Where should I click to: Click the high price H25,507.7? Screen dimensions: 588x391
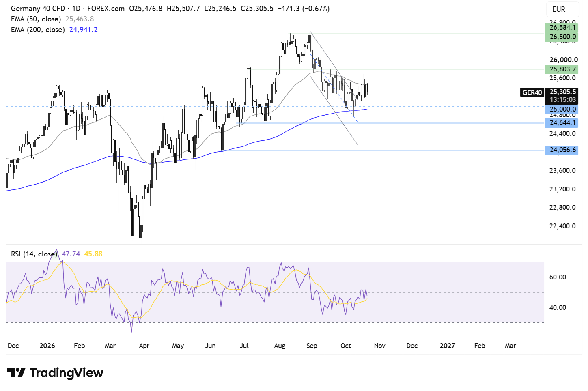tap(183, 9)
